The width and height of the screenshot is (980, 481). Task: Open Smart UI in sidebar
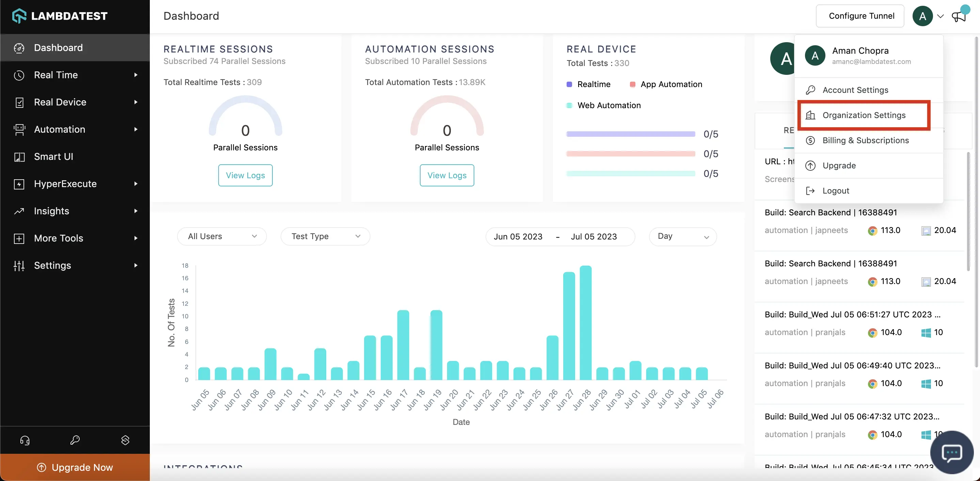[75, 157]
